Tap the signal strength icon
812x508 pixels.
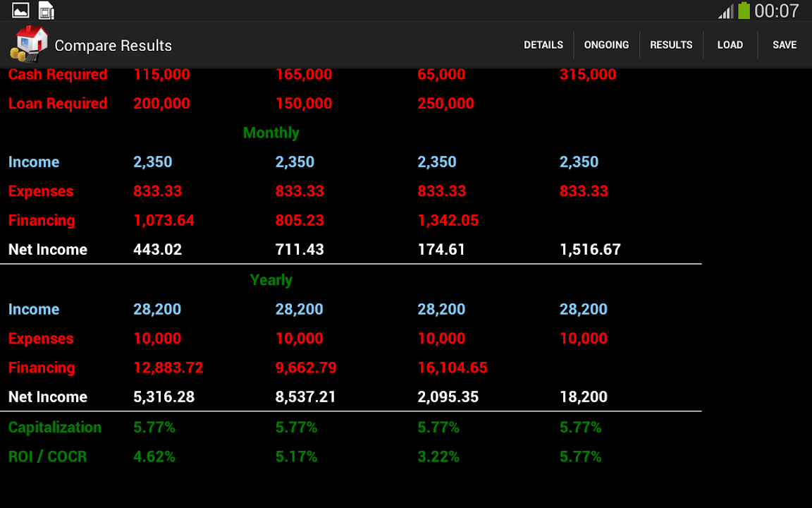click(725, 11)
